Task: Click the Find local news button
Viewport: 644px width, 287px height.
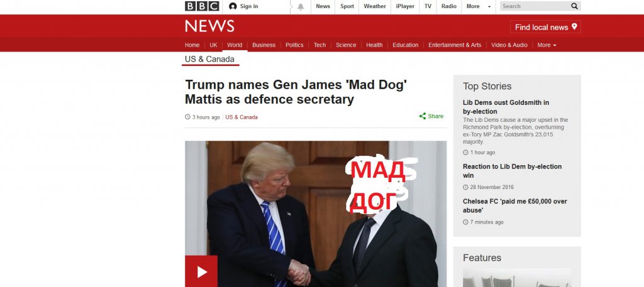Action: tap(545, 27)
